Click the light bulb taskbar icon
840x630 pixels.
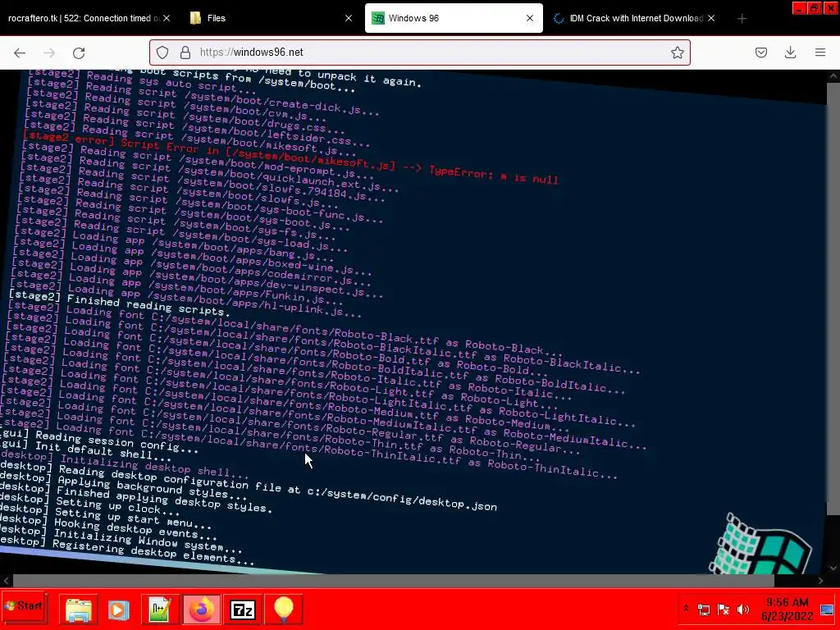283,609
